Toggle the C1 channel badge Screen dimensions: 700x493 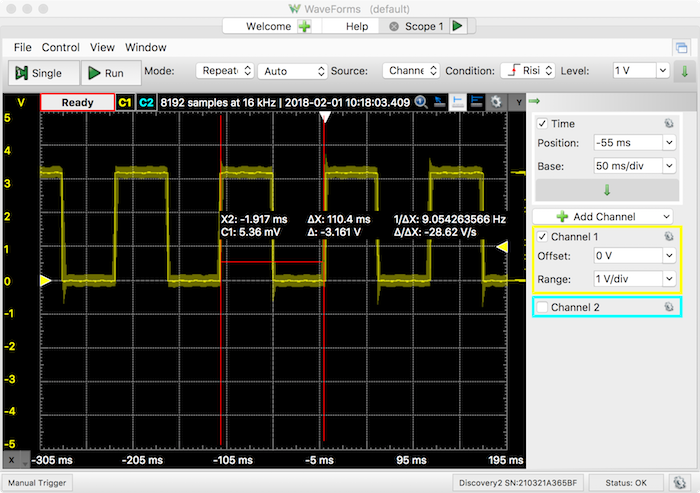(x=125, y=103)
